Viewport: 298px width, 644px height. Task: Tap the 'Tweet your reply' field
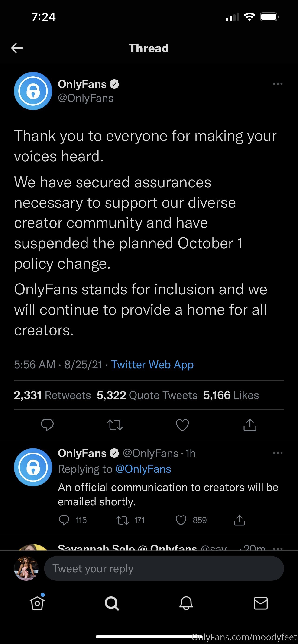(x=164, y=568)
